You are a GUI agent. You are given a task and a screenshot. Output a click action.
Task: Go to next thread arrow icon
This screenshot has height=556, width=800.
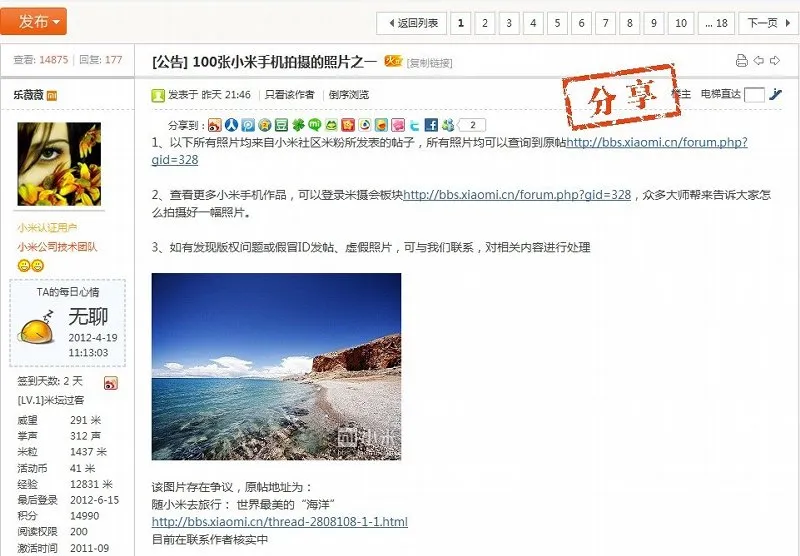[x=775, y=61]
